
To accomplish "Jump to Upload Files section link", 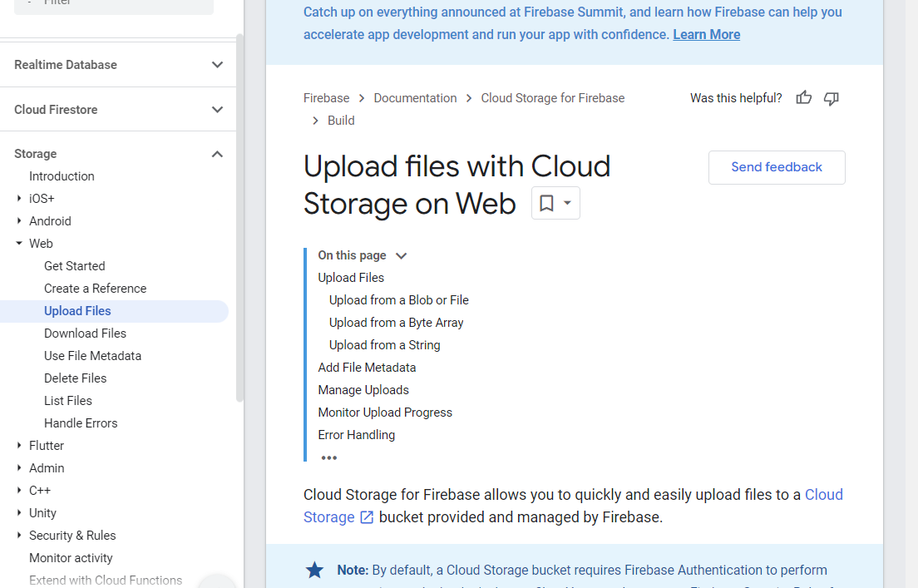I will tap(351, 278).
